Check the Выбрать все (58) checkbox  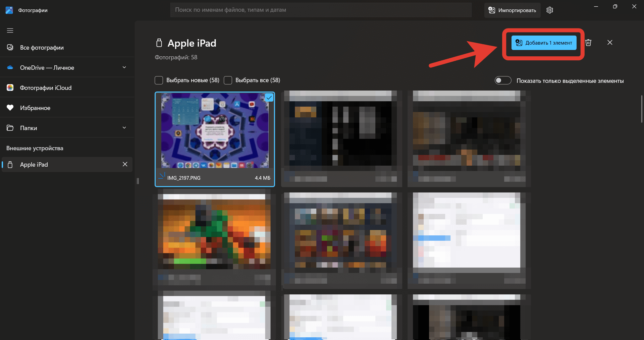228,80
